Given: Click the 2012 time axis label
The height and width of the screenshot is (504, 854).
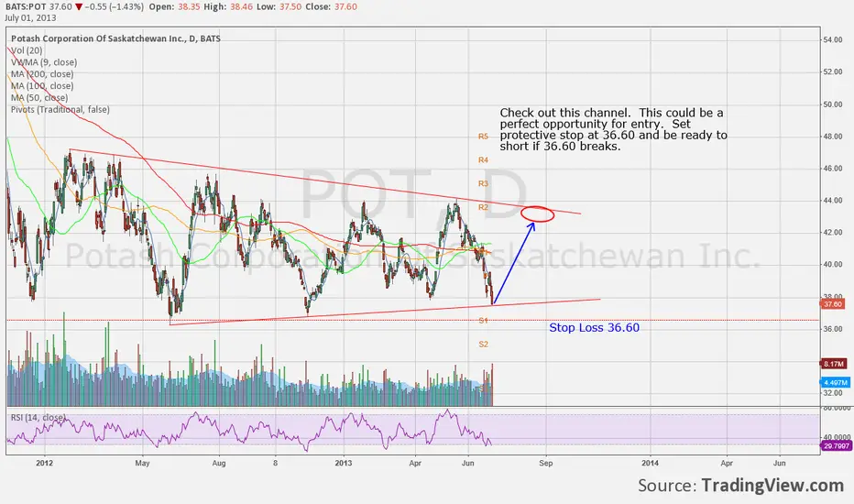Looking at the screenshot, I should (44, 463).
